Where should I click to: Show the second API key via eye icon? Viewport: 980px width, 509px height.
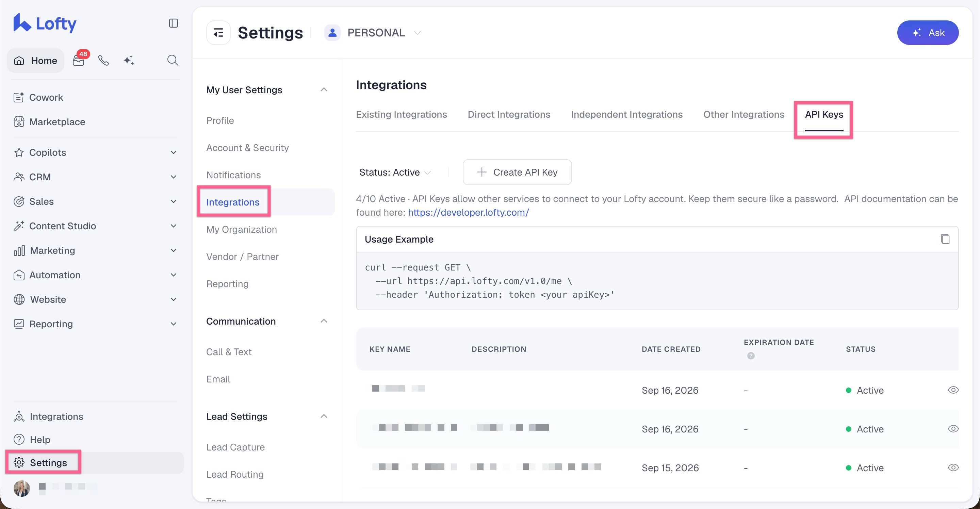pos(953,429)
